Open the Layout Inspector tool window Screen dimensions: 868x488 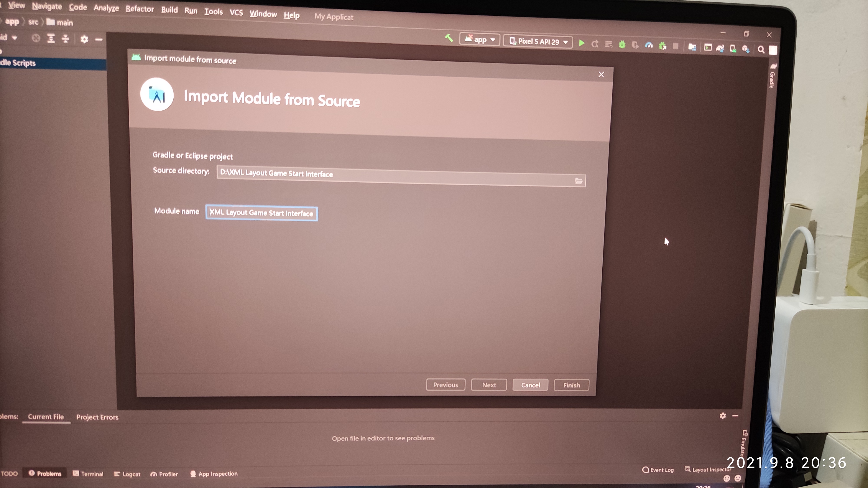708,470
